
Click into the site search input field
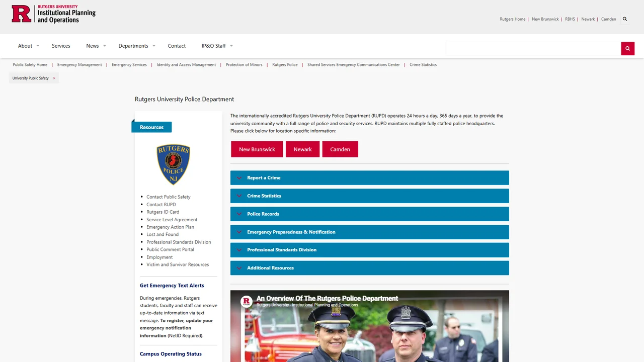(x=533, y=48)
